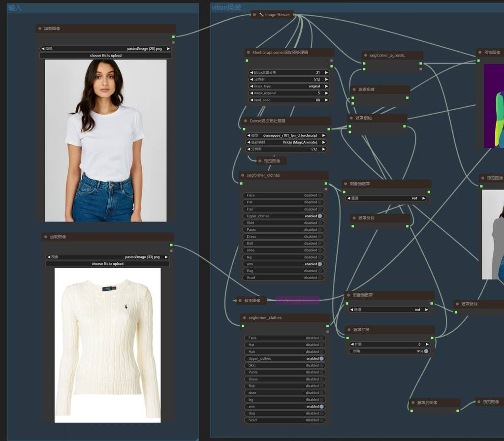Click the segformer_agnostic node's title dot
Screen dimensions: 504x441
[366, 56]
